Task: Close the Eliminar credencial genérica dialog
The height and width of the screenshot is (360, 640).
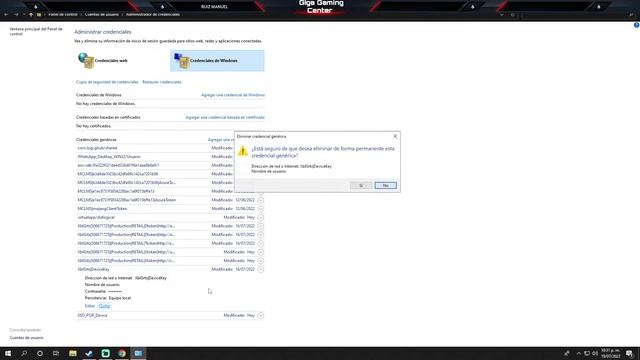Action: coord(395,136)
